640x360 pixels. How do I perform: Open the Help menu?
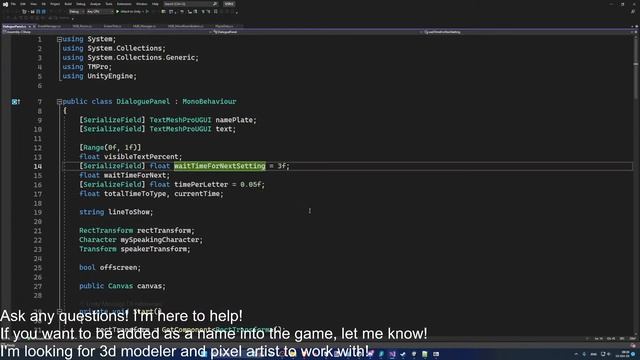coord(155,4)
